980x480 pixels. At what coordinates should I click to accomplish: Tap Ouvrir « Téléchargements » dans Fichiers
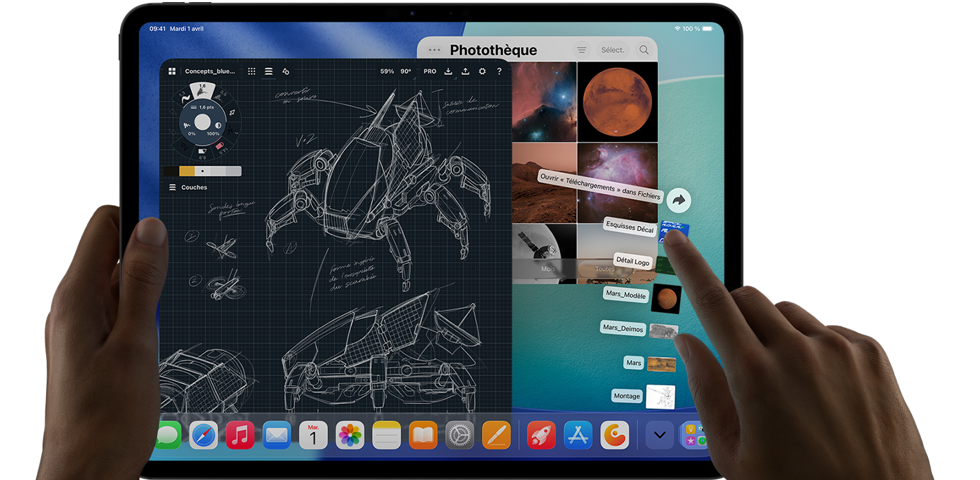point(600,186)
